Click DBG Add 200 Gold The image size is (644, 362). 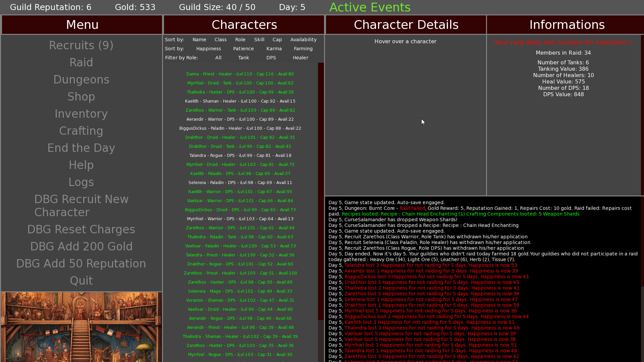[x=81, y=246]
